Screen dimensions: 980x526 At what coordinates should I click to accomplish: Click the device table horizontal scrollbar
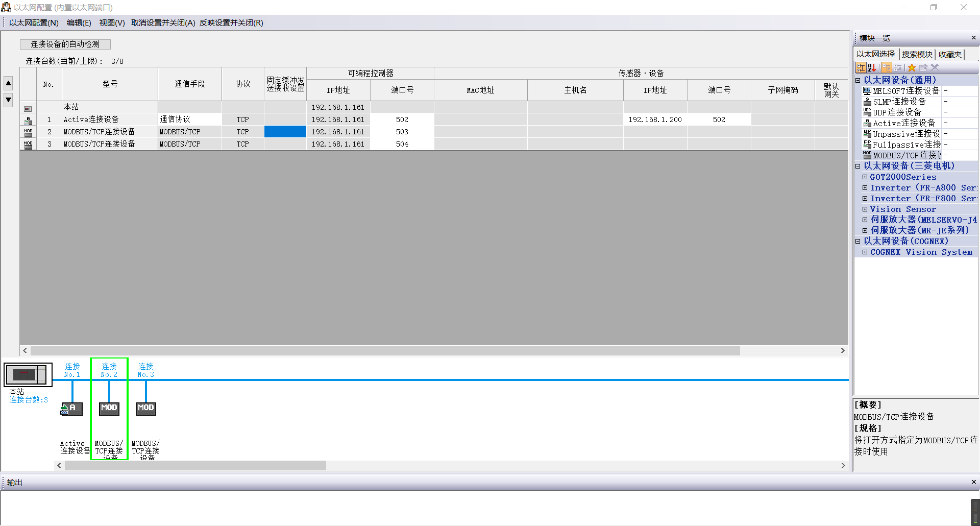[x=385, y=351]
